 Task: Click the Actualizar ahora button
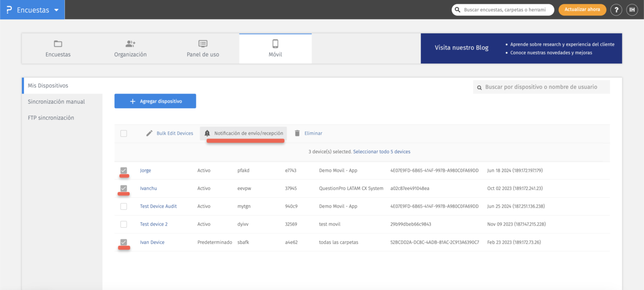(x=582, y=10)
